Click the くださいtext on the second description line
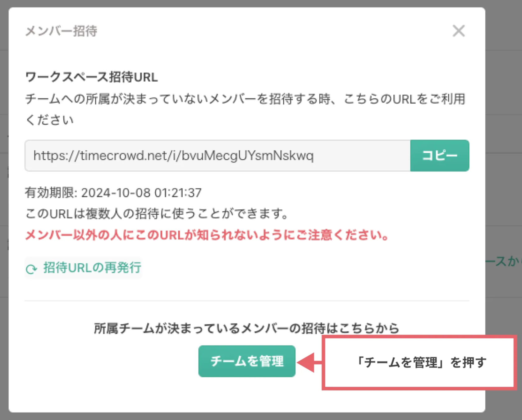Image resolution: width=522 pixels, height=420 pixels. (50, 120)
